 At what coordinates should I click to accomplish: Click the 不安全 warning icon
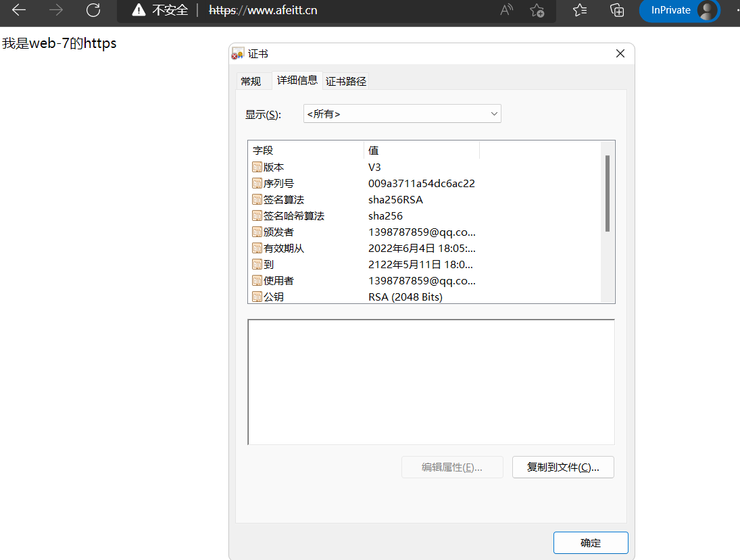(139, 10)
